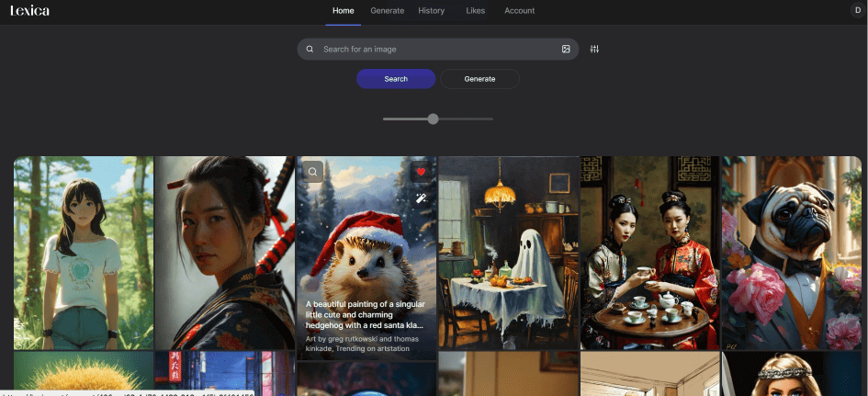Open the blonde woman with headband thumbnail
This screenshot has height=396, width=868.
click(x=792, y=374)
